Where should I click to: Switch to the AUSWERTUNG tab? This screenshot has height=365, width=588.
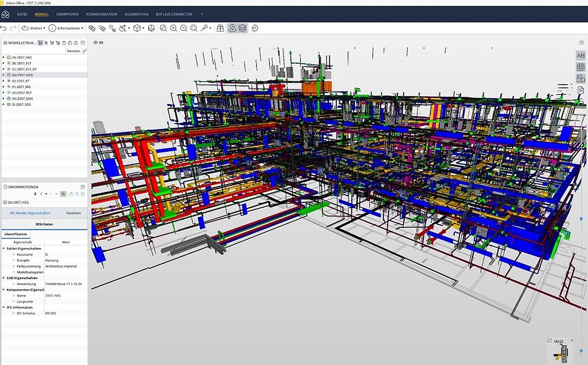pos(137,14)
